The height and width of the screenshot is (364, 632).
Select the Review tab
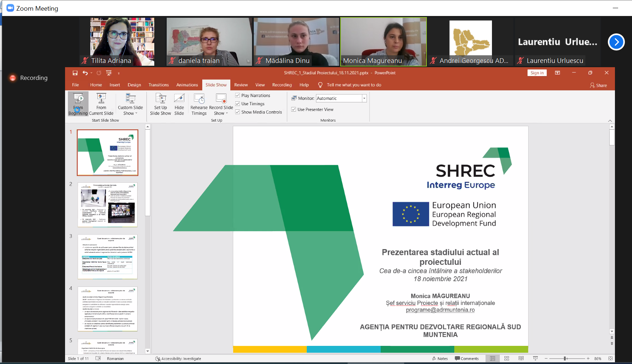(241, 85)
